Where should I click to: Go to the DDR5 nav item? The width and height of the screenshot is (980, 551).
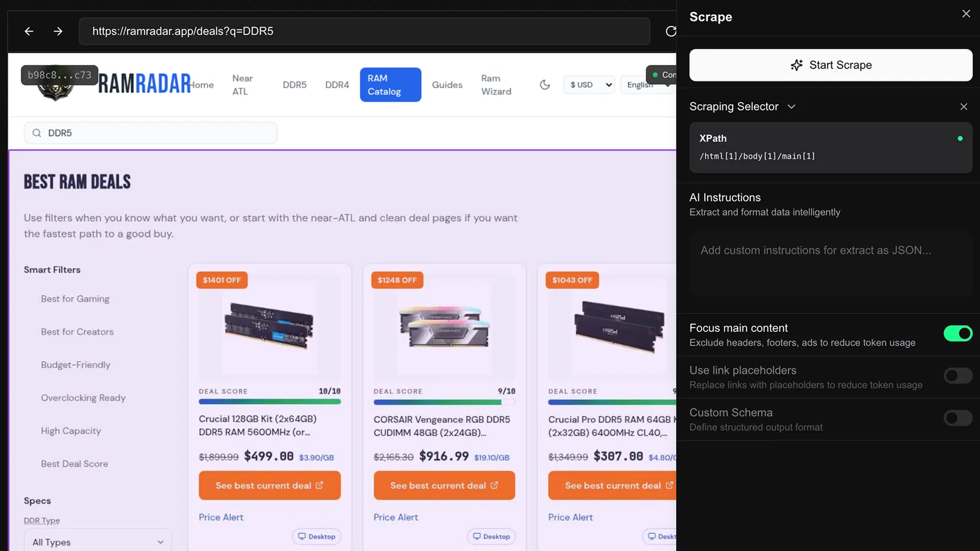pos(295,85)
